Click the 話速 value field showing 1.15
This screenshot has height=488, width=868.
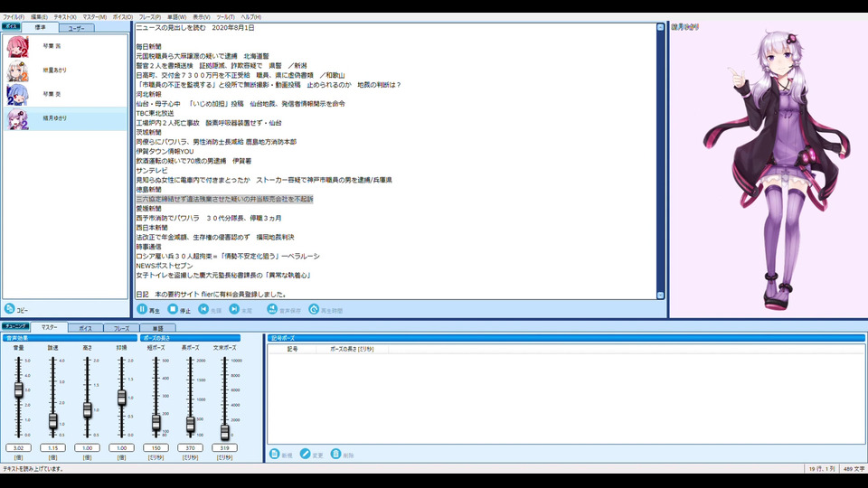tap(53, 447)
